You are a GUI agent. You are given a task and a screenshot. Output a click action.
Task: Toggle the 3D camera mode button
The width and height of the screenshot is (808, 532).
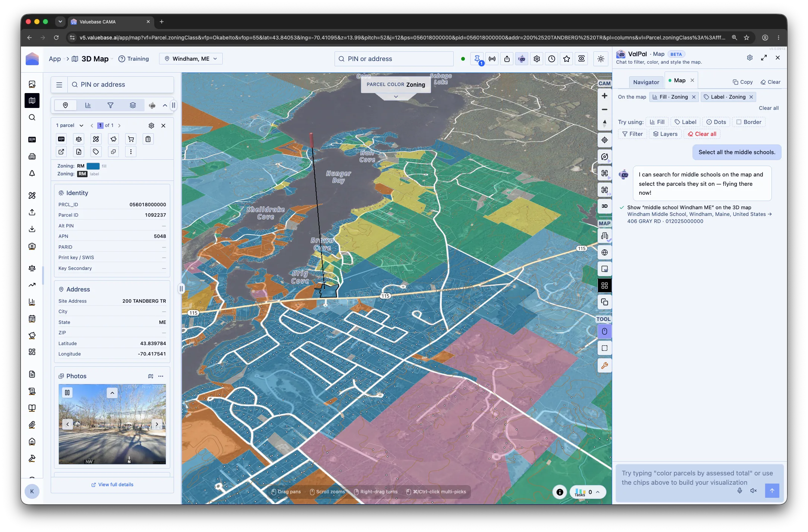(x=604, y=206)
